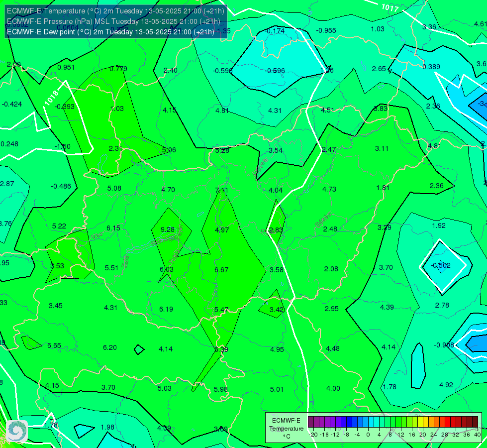Click the 3.53 temperature value
Screen dimensions: 487x448
tap(57, 266)
